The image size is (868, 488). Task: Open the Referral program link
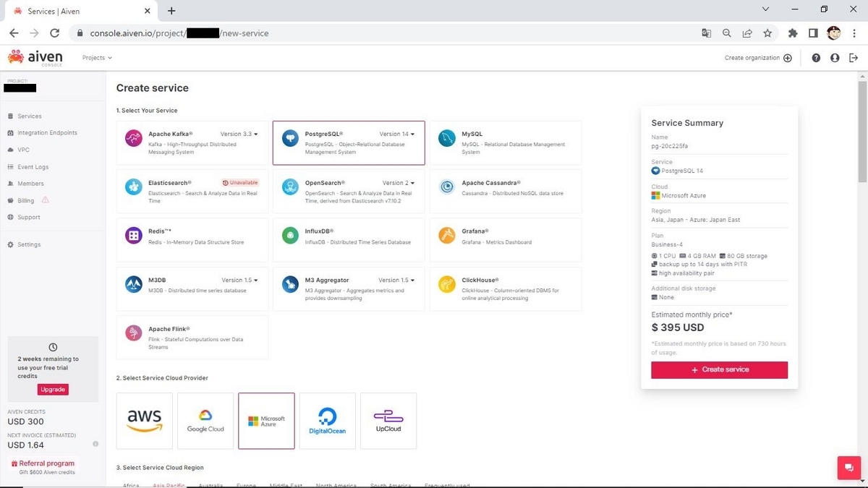point(43,463)
